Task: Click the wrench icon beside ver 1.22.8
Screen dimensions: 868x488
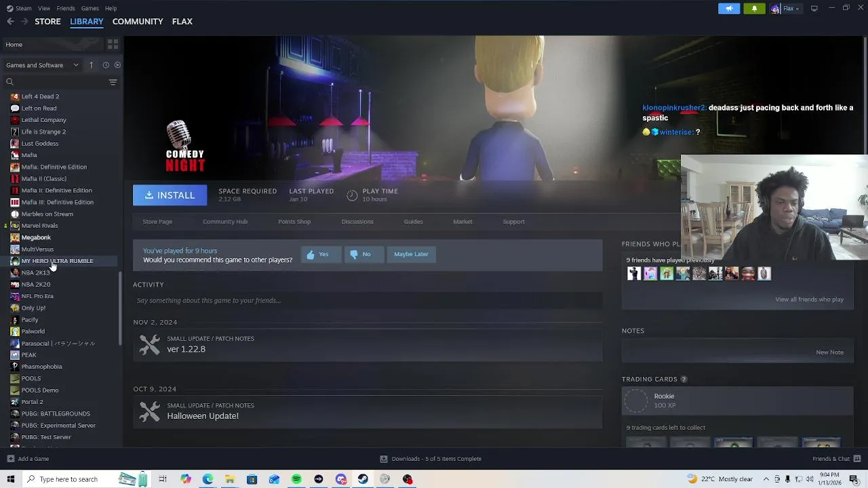Action: coord(149,344)
